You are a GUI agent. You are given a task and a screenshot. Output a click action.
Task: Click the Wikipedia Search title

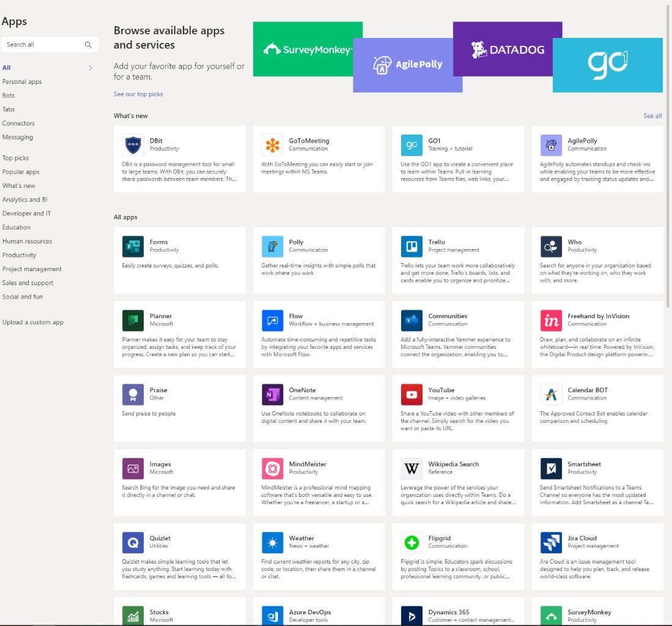(454, 464)
